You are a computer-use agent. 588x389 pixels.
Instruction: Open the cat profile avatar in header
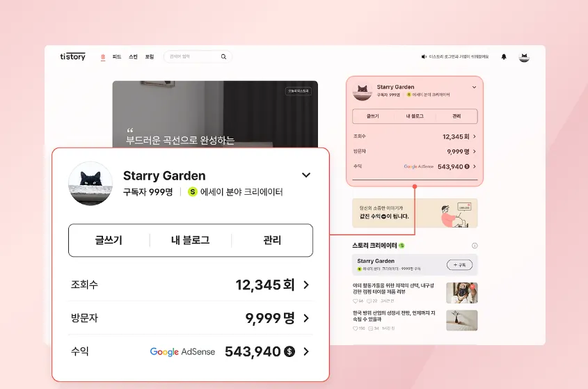[x=524, y=56]
